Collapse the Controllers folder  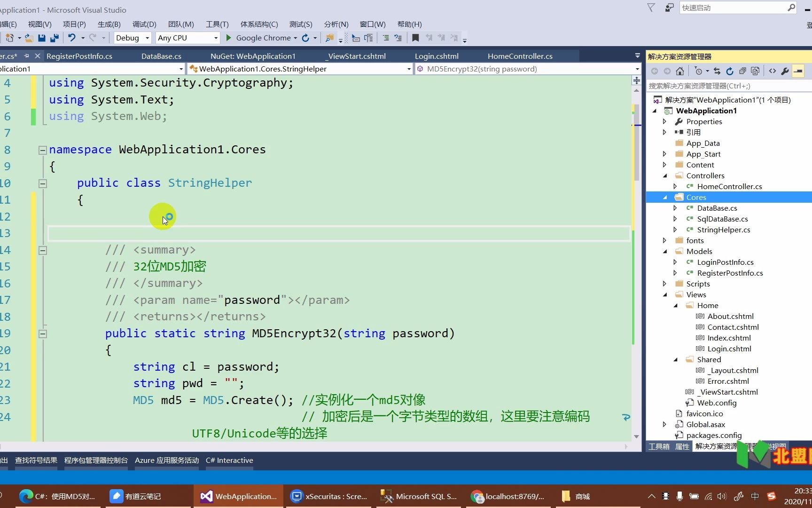point(665,176)
